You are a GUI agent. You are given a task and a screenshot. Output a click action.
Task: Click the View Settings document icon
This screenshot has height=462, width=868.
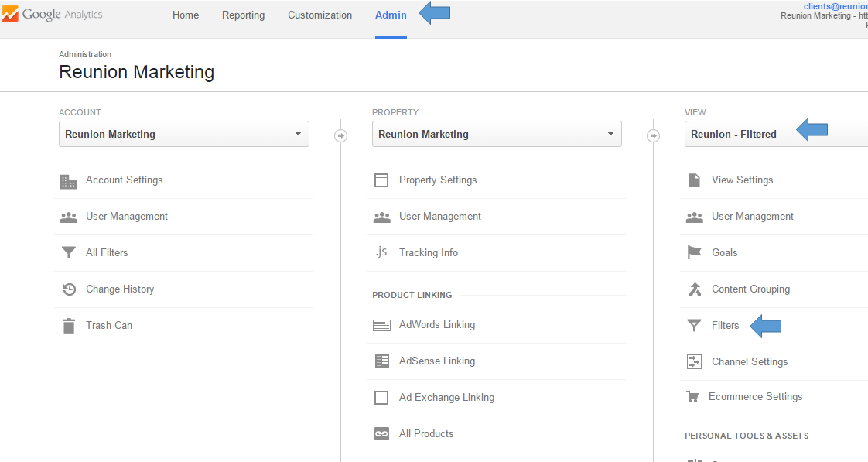694,180
